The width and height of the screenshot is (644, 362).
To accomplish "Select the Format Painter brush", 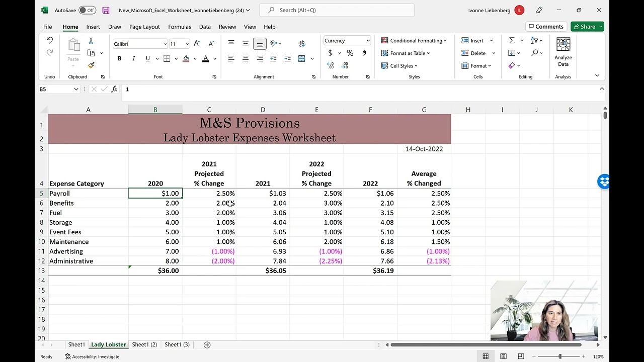I will click(91, 65).
